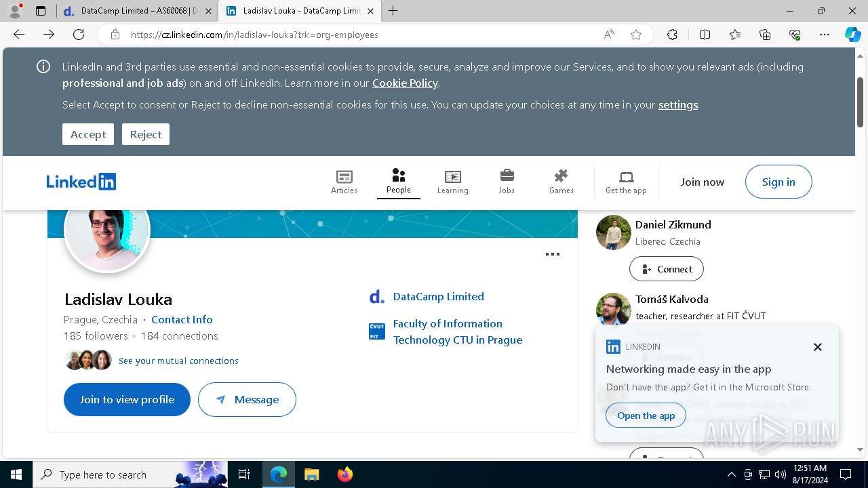Open Windows notification center

[x=846, y=474]
